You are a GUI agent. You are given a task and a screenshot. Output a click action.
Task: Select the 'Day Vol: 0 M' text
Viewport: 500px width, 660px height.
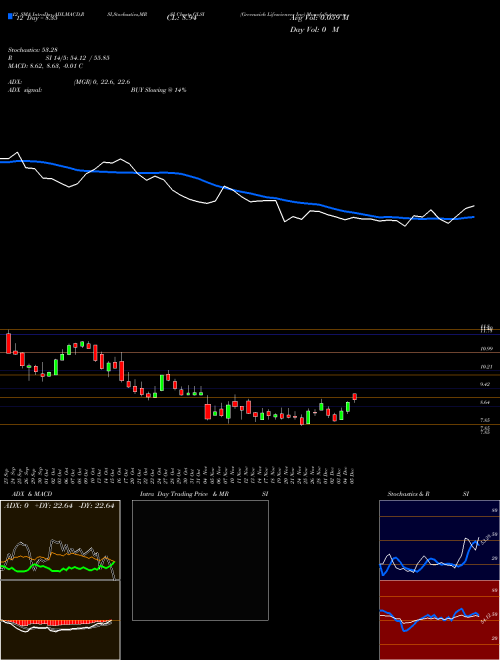(314, 30)
